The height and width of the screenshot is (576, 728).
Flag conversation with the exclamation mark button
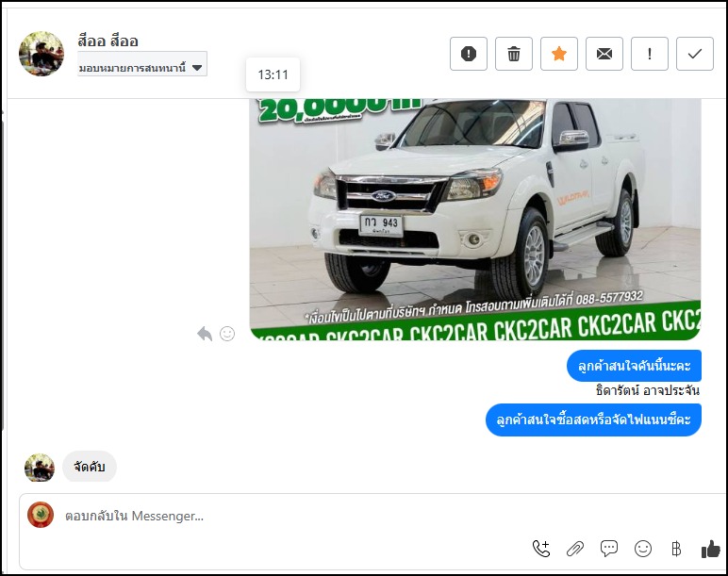(x=650, y=54)
